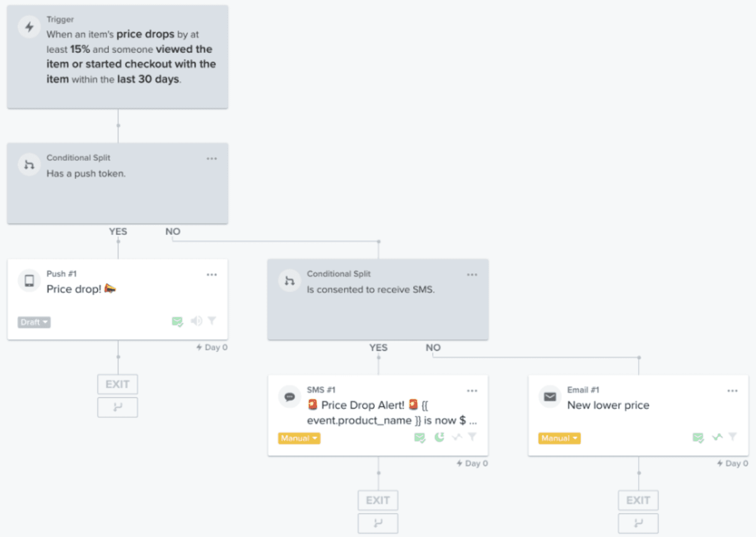
Task: Click the EXIT button below Push #1
Action: point(117,384)
